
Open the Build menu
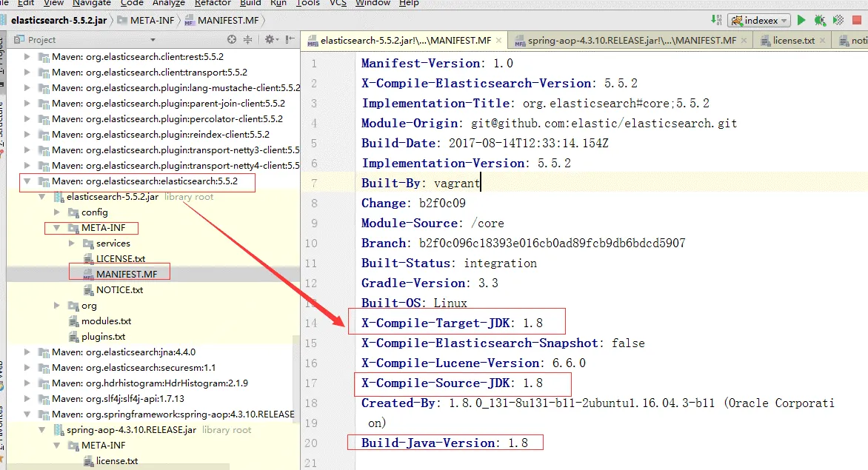tap(250, 3)
